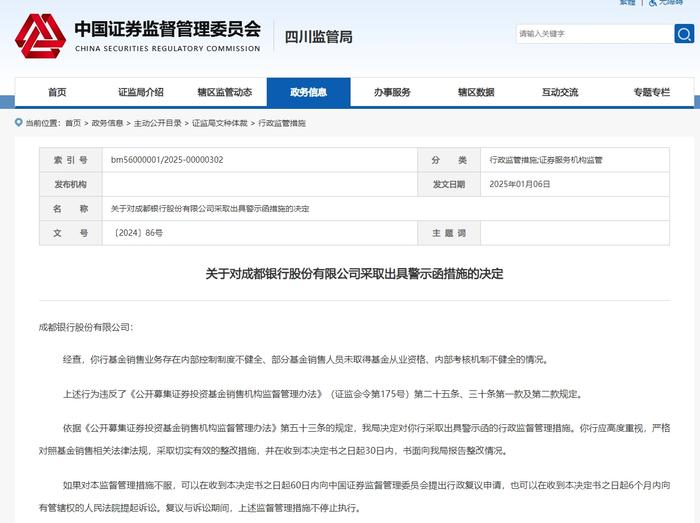Click the 首页 breadcrumb link

[73, 123]
